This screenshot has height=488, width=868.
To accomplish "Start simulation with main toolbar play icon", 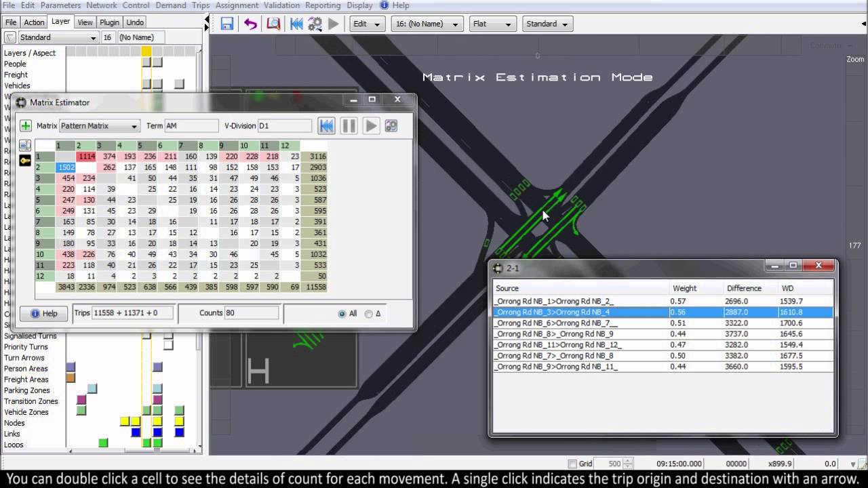I will (x=333, y=24).
